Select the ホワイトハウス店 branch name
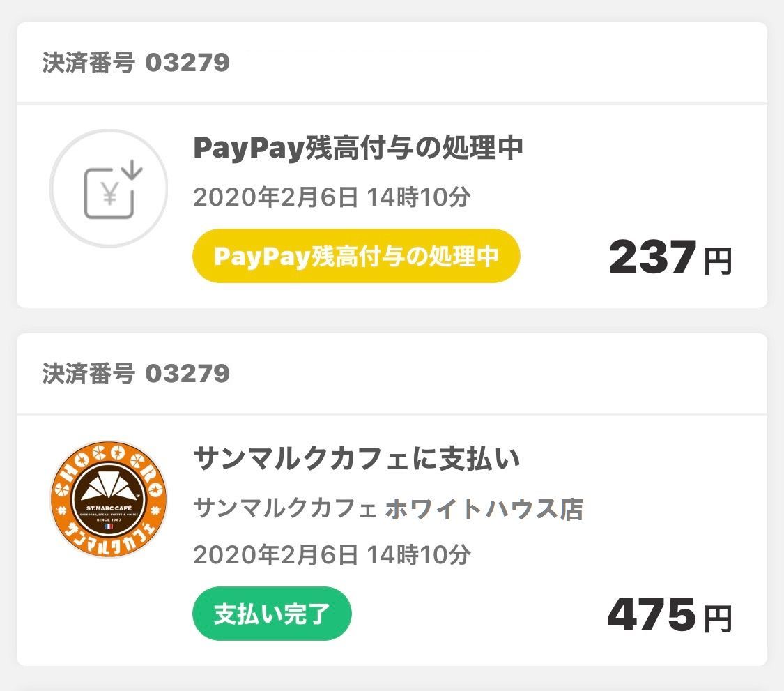Image resolution: width=784 pixels, height=691 pixels. coord(484,510)
